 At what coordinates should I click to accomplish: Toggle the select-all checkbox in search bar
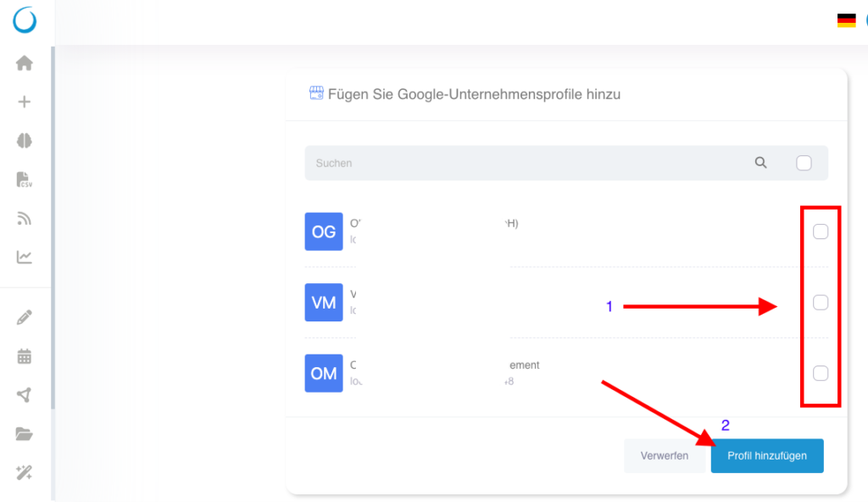[804, 163]
